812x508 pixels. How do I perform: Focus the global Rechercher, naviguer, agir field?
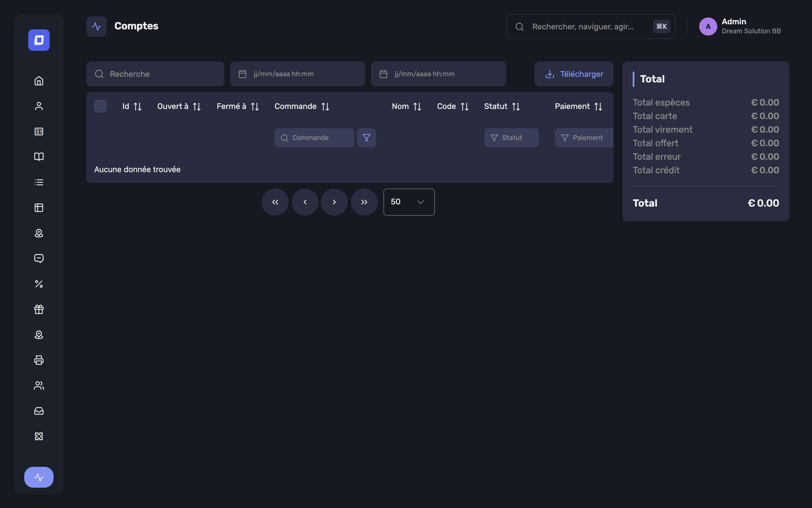coord(591,27)
